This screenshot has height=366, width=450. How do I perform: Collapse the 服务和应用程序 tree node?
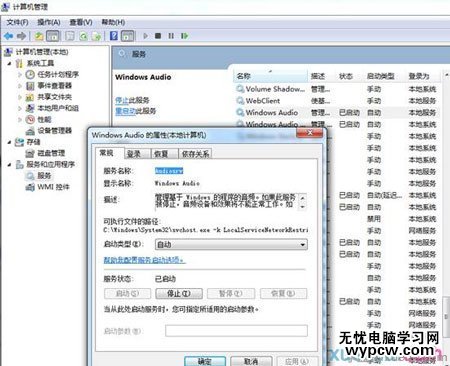(x=10, y=164)
